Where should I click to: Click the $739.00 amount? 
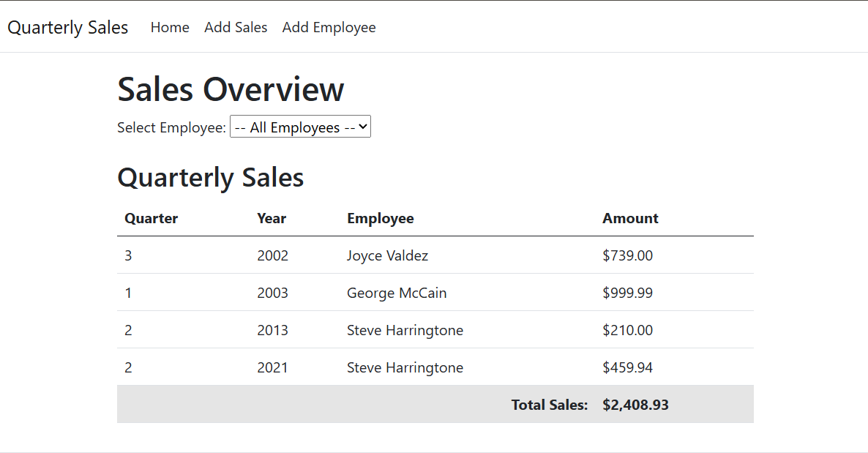click(627, 255)
